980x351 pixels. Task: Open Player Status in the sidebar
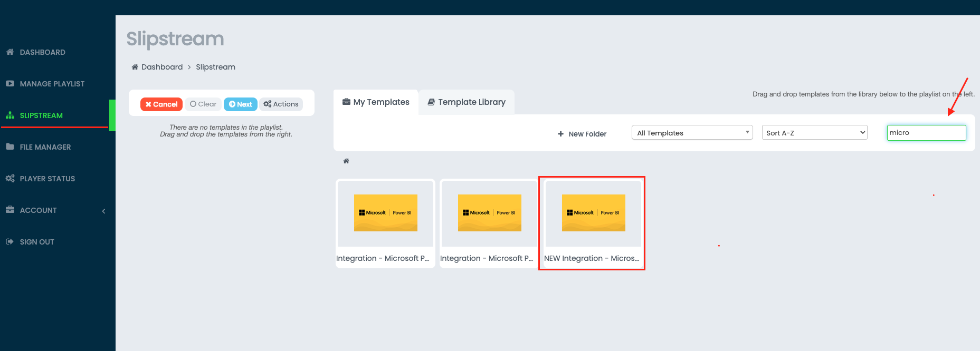coord(58,179)
